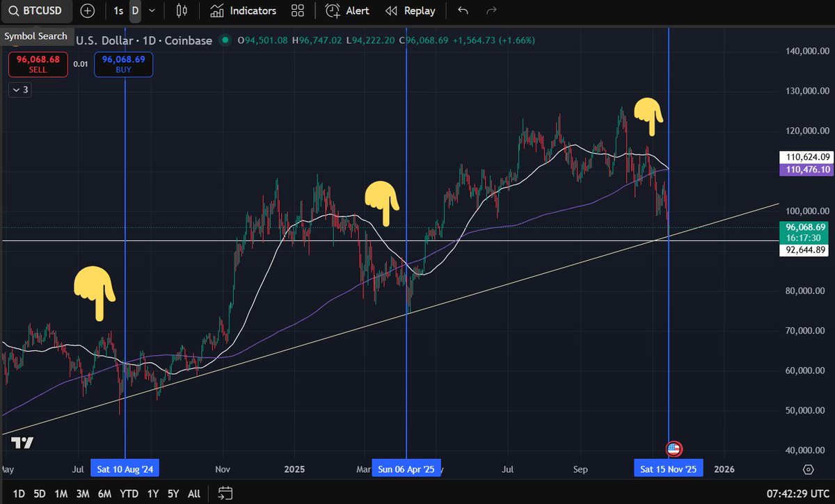The image size is (835, 504).
Task: Add a symbol using the plus icon
Action: click(x=87, y=10)
